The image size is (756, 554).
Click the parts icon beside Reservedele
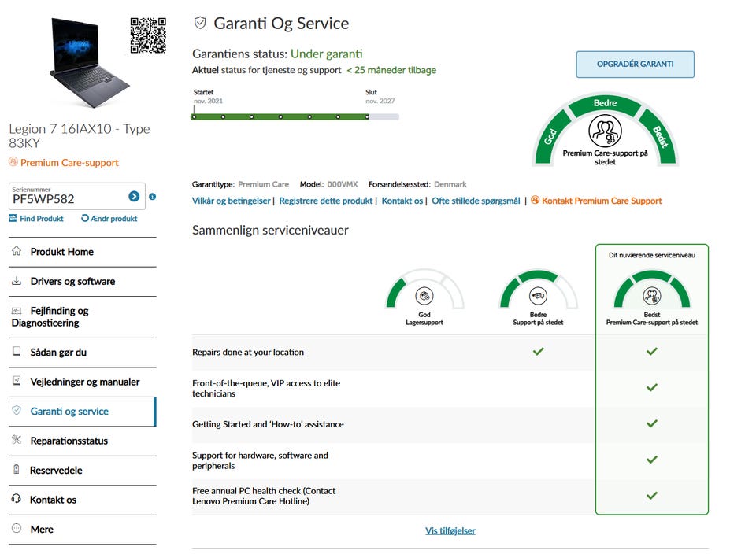(17, 469)
